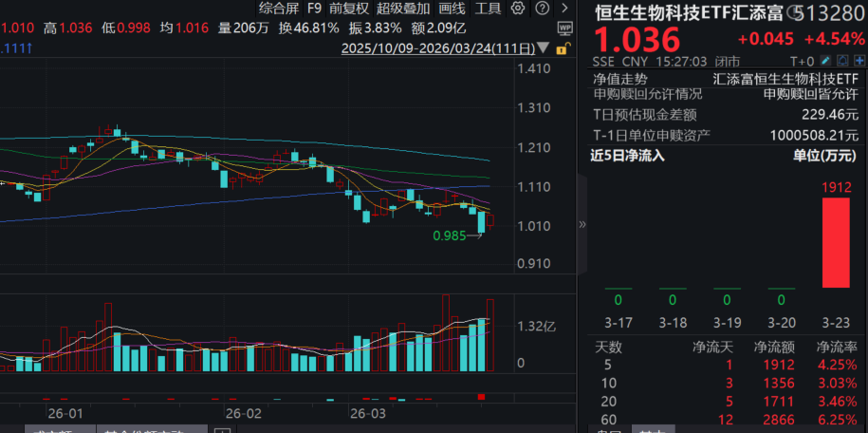The height and width of the screenshot is (433, 868).
Task: Toggle 前复权 price adjustment mode
Action: point(350,8)
